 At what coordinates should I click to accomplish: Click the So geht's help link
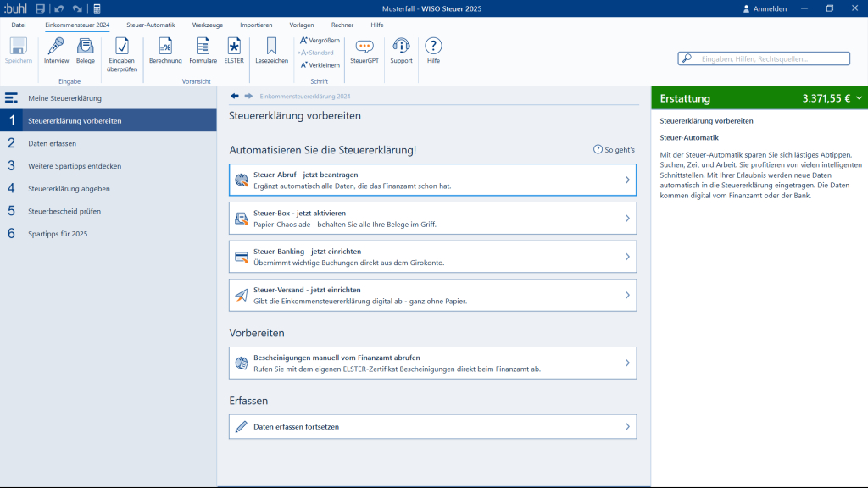615,150
